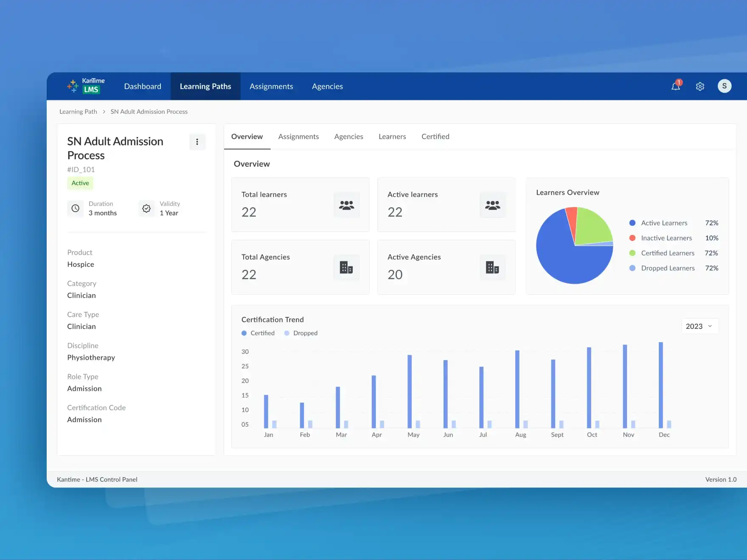Click the people icon in Active learners card

click(492, 205)
